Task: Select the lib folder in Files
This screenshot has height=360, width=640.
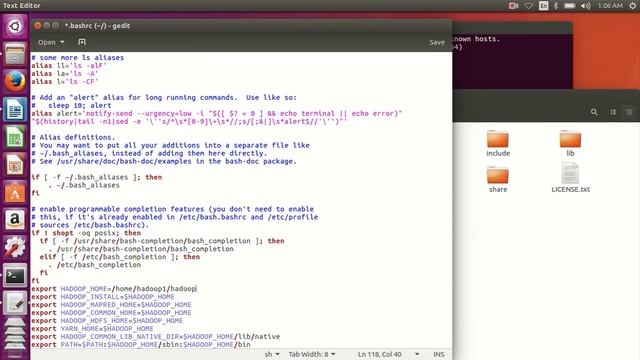Action: click(570, 143)
